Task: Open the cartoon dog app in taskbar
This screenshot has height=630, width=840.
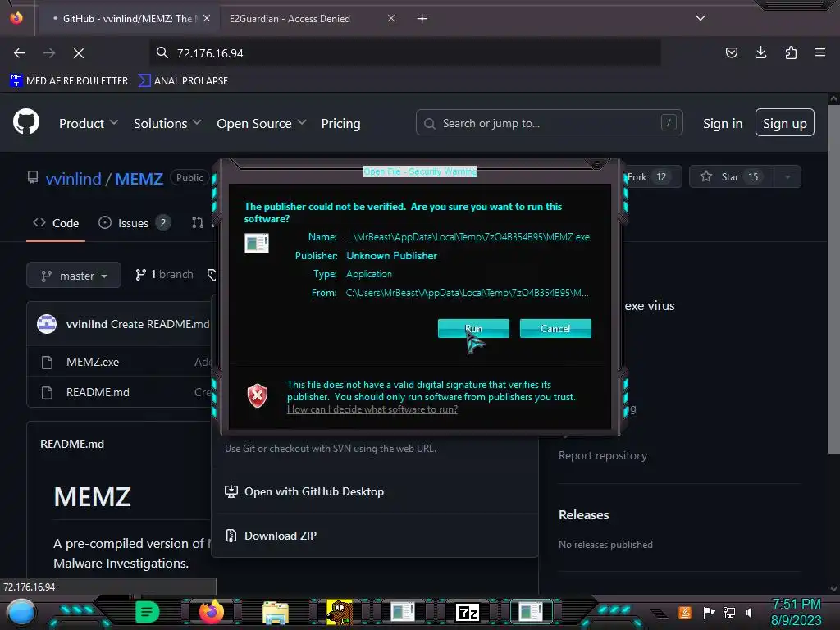Action: (x=340, y=612)
